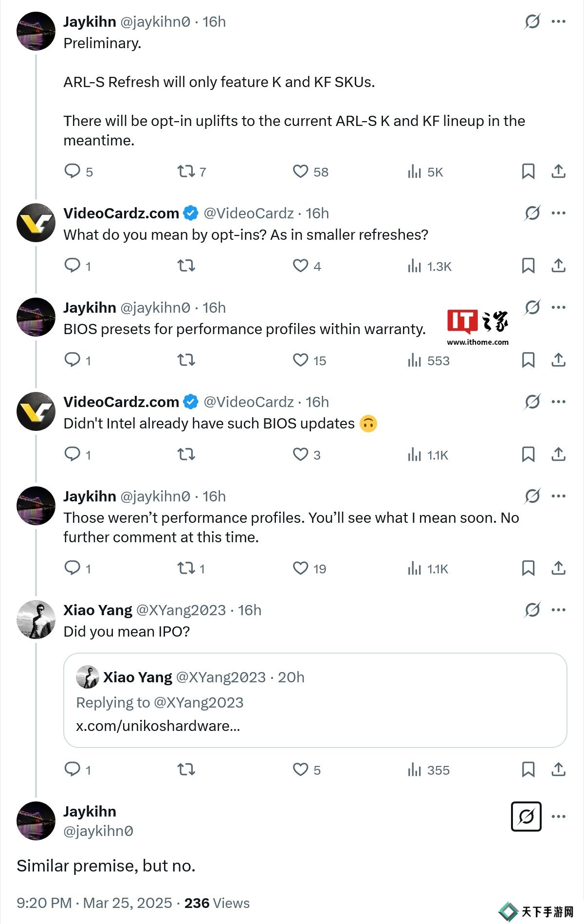Repost the first Jaykihn post with 7 reposts
The height and width of the screenshot is (924, 584).
tap(186, 171)
